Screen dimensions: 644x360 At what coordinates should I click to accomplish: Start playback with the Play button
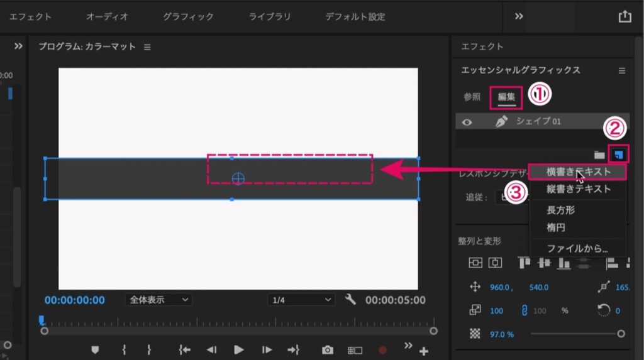pos(238,350)
